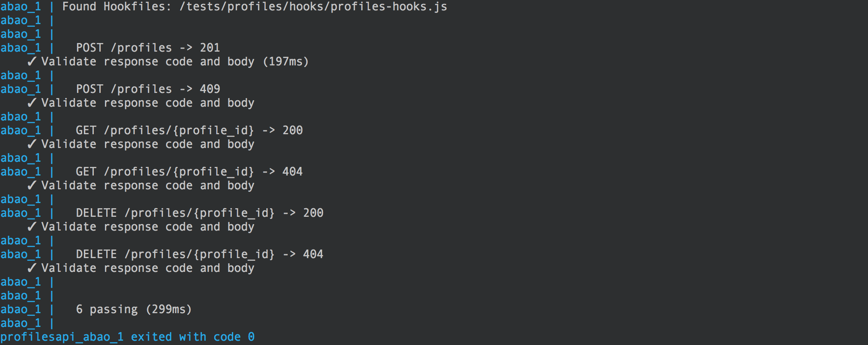This screenshot has width=868, height=345.
Task: Click the checkmark beside the 197ms test
Action: click(32, 62)
